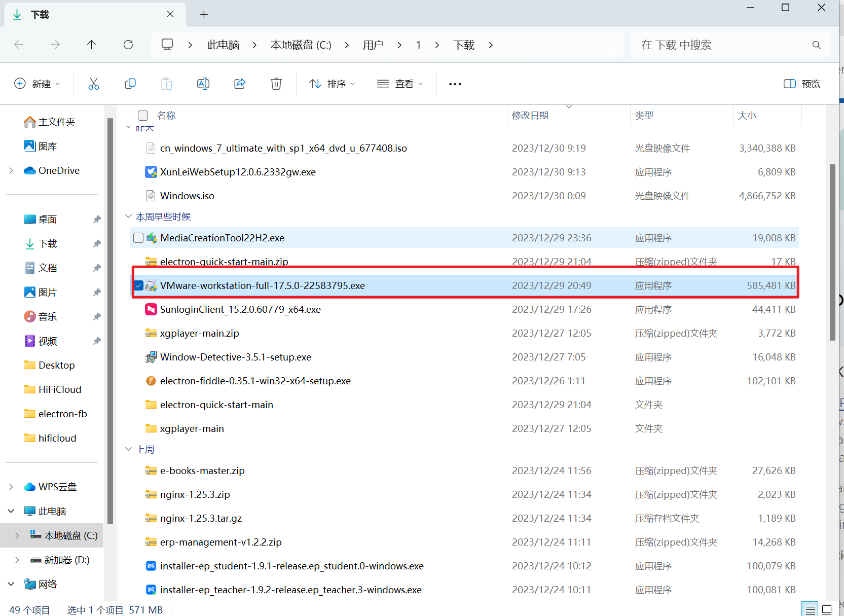This screenshot has height=616, width=844.
Task: Refresh the current folder
Action: 128,45
